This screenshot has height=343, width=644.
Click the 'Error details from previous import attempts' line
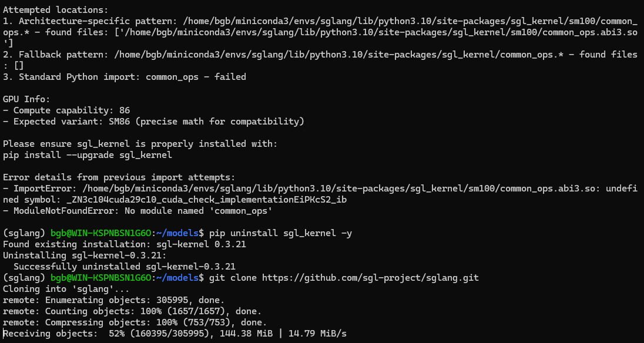pos(119,177)
